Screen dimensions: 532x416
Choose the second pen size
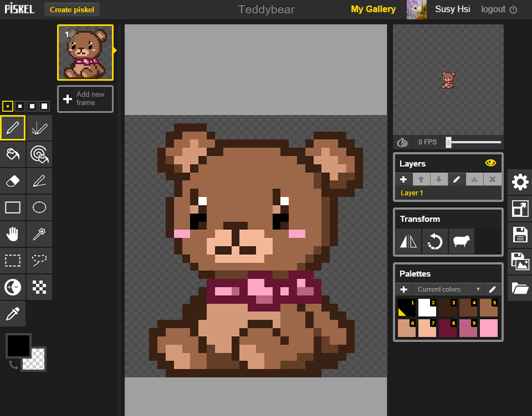[x=20, y=106]
